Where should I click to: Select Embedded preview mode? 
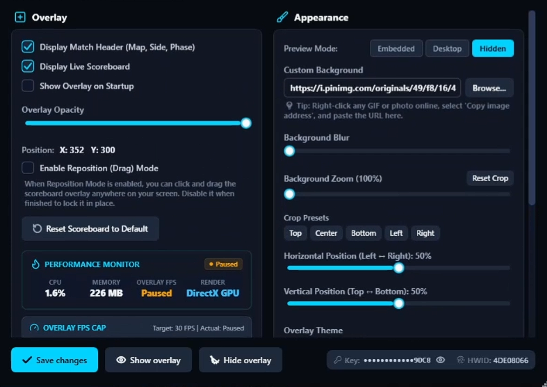click(396, 49)
